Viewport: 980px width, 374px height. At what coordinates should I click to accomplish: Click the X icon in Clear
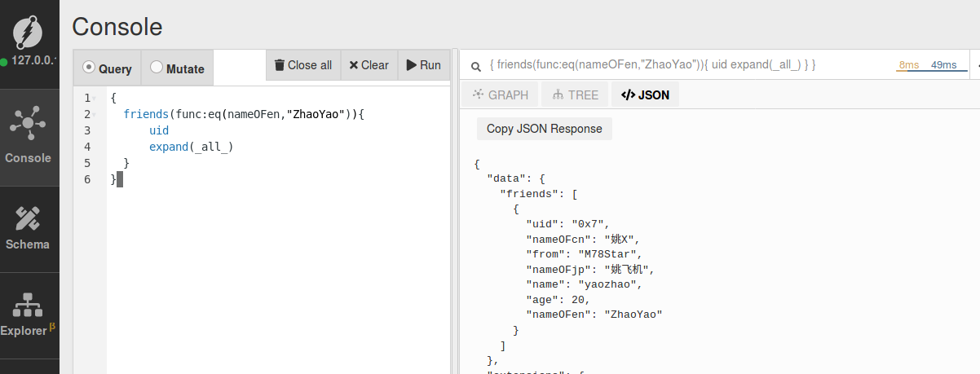(354, 65)
